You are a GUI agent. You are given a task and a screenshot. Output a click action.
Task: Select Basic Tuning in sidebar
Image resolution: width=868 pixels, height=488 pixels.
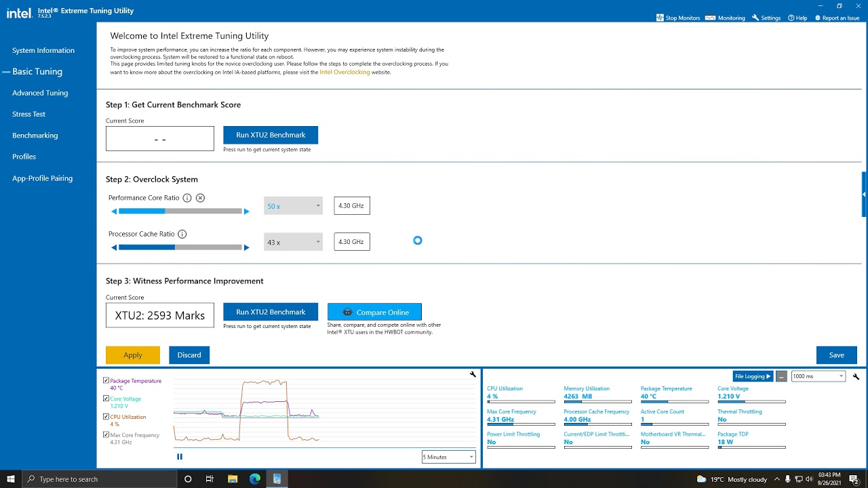click(x=37, y=71)
